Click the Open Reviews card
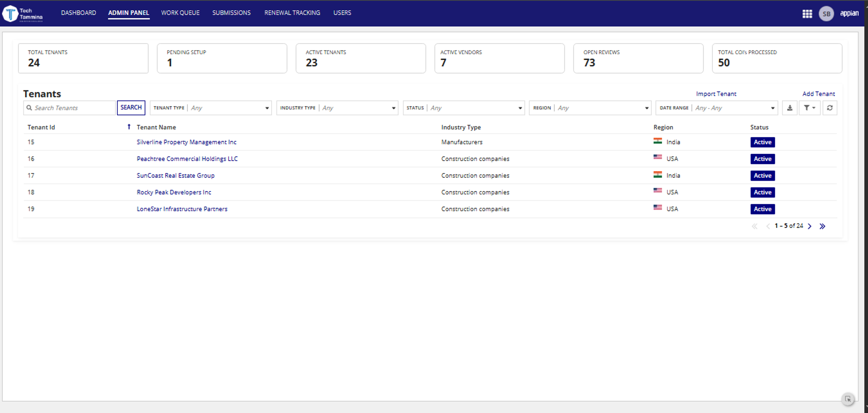Screen dimensions: 868x413 point(638,58)
